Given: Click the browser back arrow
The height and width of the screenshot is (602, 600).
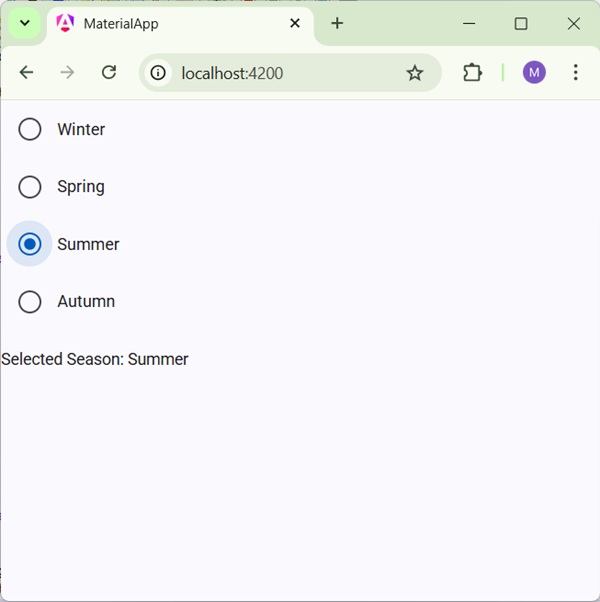Looking at the screenshot, I should (27, 72).
